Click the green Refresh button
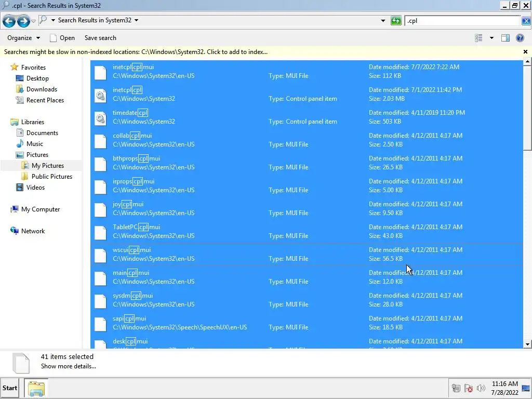 point(396,21)
